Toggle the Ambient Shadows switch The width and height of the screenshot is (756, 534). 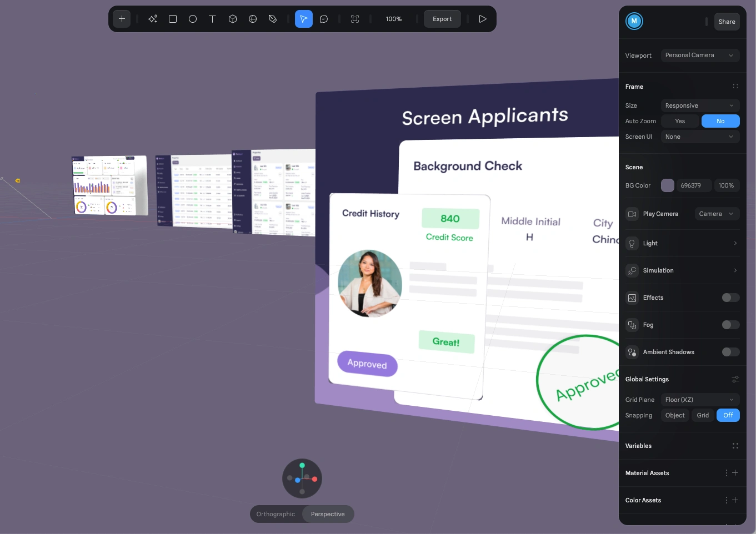[x=730, y=352]
